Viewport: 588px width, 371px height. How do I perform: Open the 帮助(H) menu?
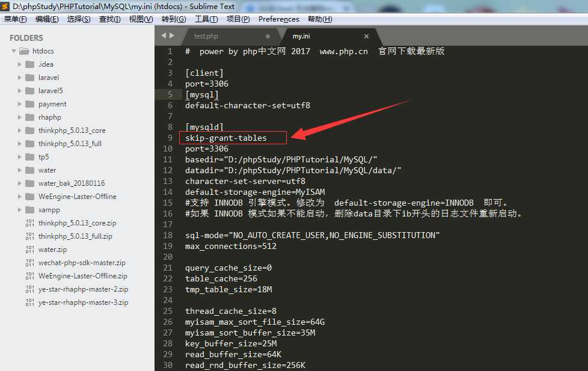(x=320, y=19)
